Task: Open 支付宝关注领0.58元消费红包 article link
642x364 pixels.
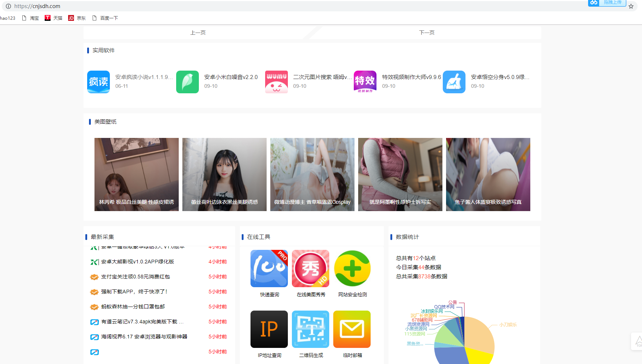Action: (x=136, y=277)
